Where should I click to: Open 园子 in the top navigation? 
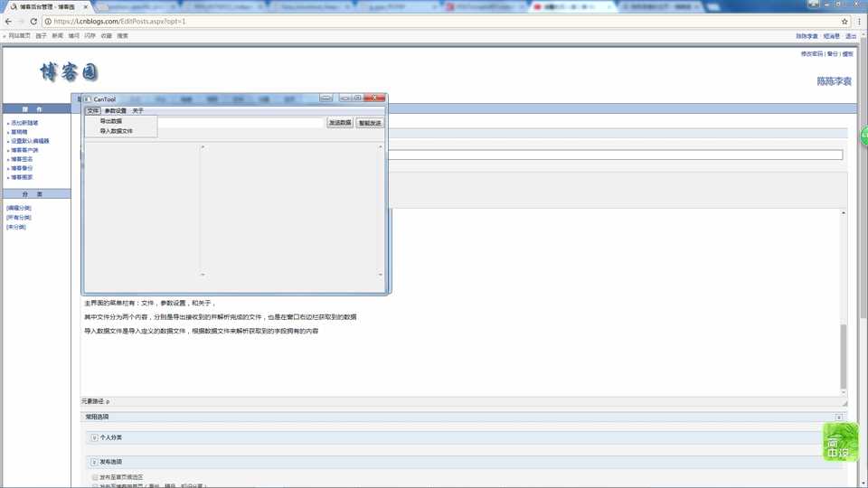coord(41,35)
